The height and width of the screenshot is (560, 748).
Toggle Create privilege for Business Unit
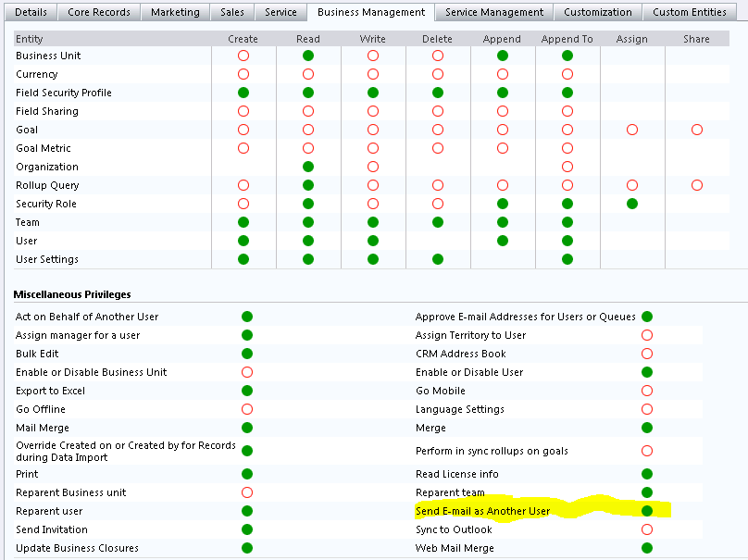click(243, 56)
